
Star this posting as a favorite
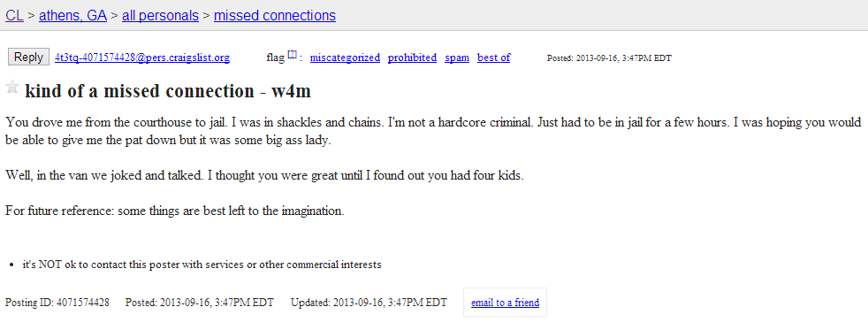click(12, 87)
